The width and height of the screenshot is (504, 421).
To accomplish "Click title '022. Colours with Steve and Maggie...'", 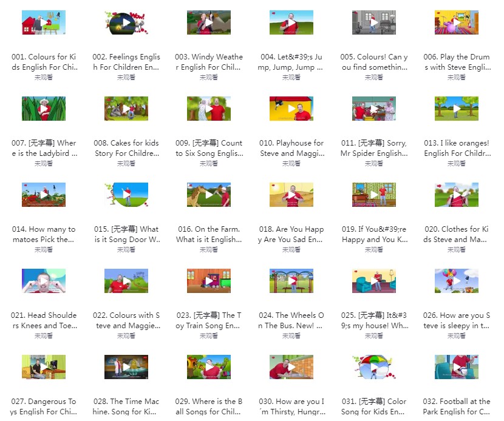I will coord(126,320).
